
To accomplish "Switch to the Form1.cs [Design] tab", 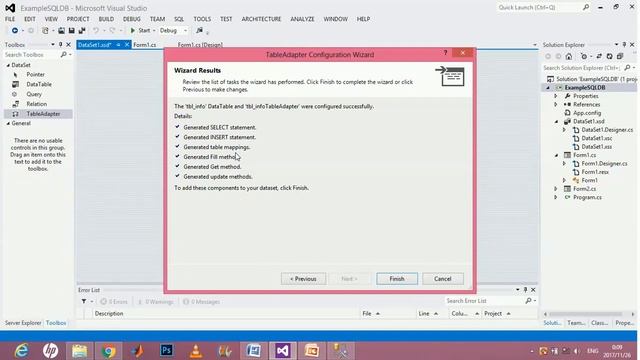I will pos(200,45).
